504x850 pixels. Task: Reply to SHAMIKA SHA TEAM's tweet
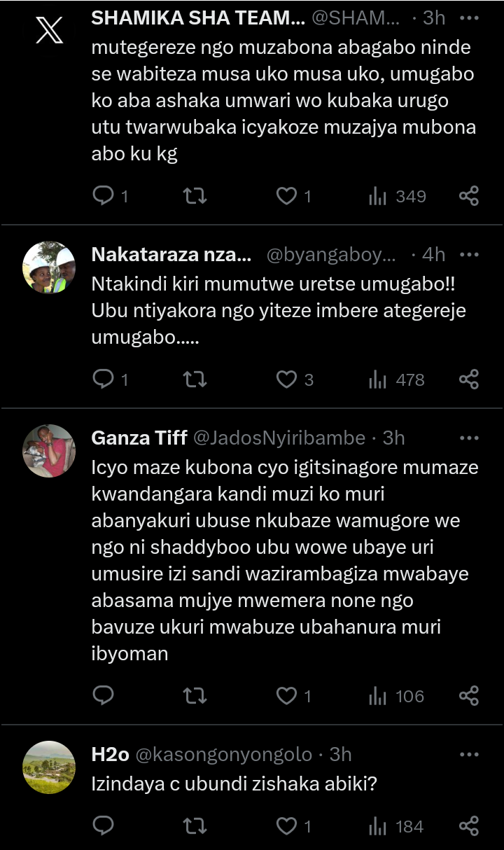[x=104, y=197]
